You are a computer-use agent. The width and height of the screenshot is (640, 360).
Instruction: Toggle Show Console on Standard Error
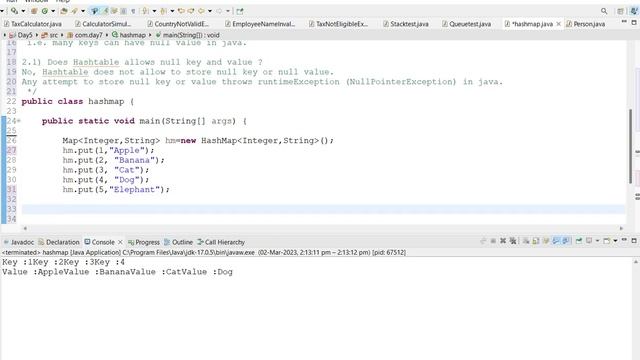(566, 241)
